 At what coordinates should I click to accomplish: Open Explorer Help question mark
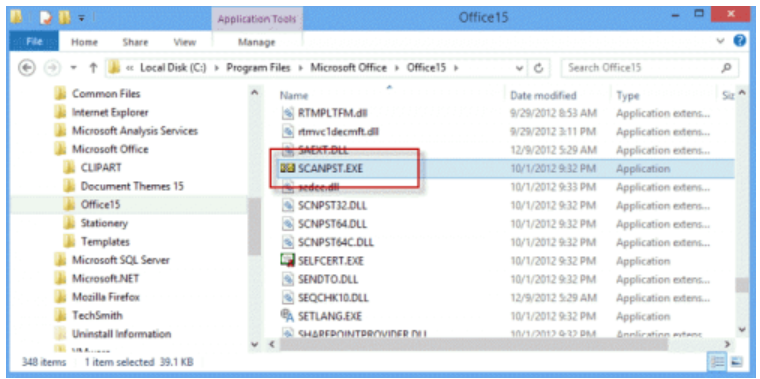[740, 41]
